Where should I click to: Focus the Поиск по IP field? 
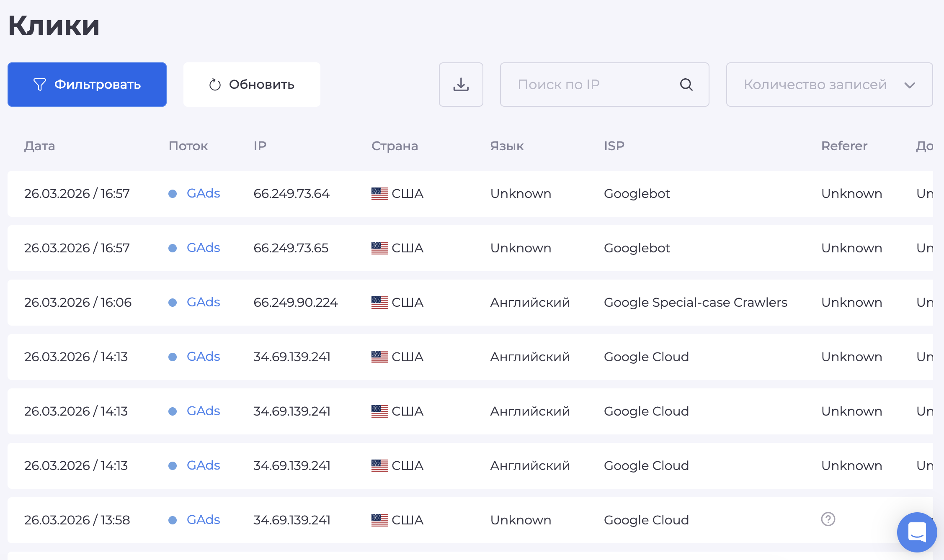pos(591,85)
